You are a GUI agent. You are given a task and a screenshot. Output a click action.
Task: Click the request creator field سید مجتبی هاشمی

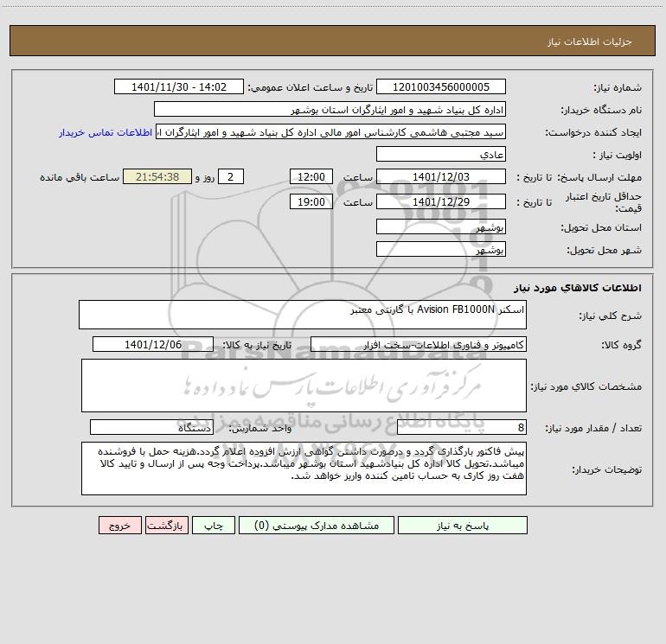click(x=331, y=131)
